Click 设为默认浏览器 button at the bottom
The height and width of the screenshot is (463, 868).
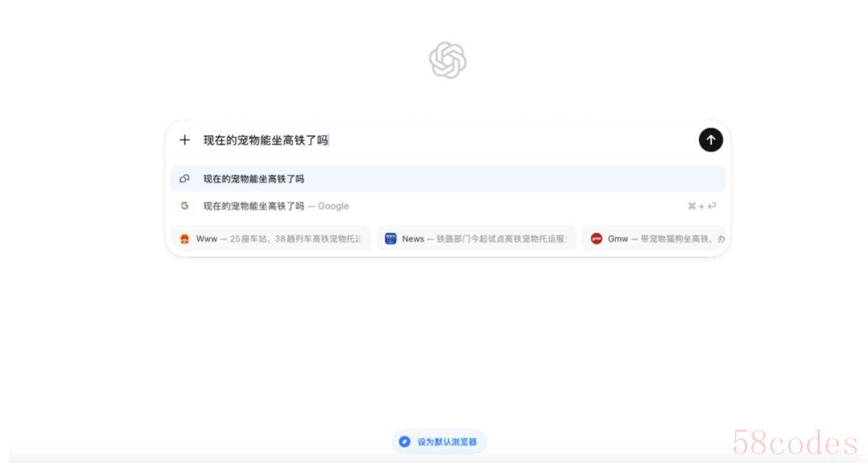[x=439, y=442]
